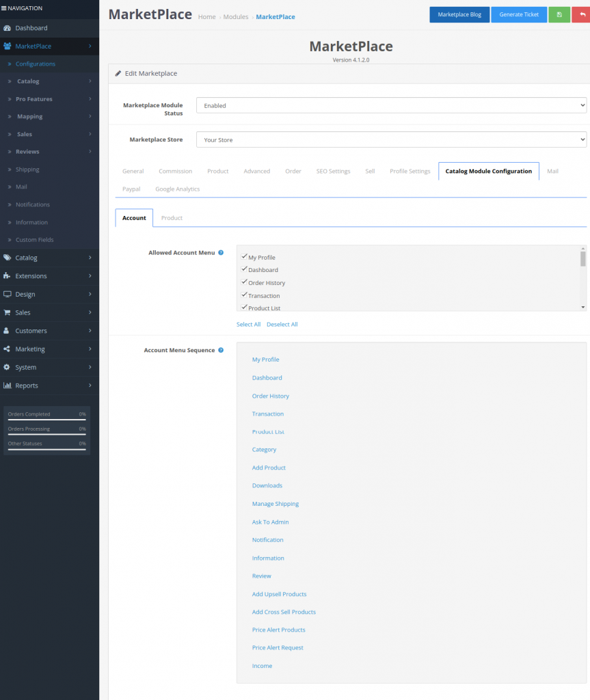Open the Paypal tab
590x700 pixels.
(131, 189)
